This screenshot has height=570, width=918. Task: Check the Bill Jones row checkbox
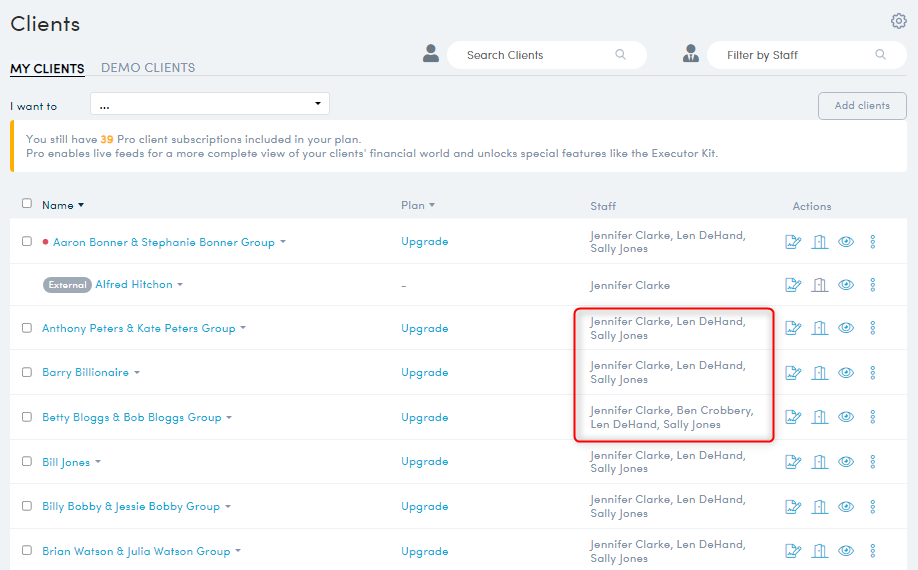tap(27, 462)
